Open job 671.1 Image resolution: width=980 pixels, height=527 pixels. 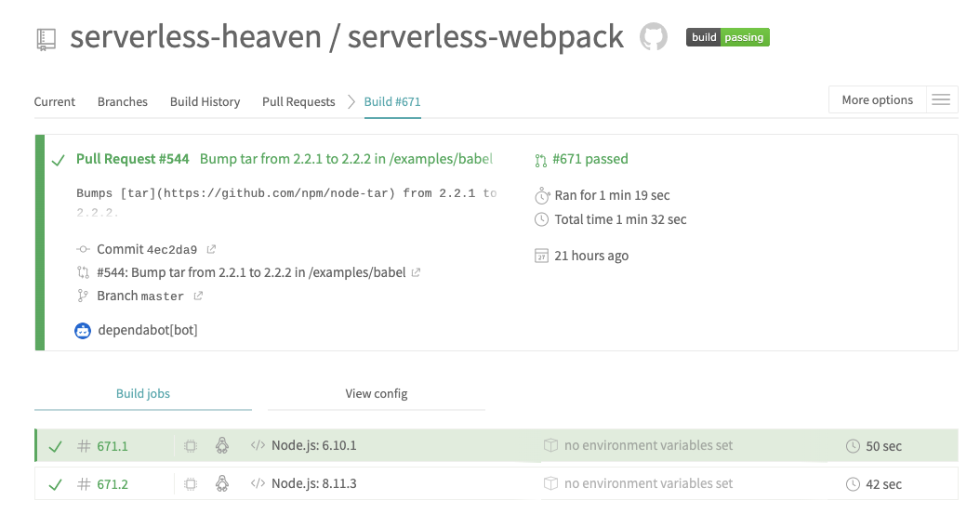click(113, 446)
